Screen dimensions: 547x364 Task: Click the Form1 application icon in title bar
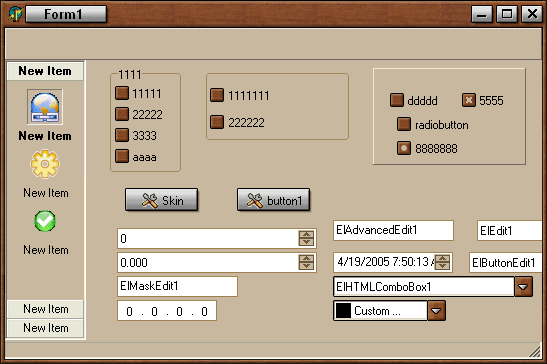pos(15,14)
